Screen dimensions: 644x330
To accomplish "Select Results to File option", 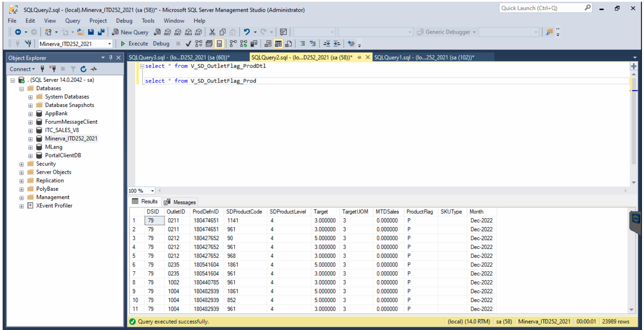I will pyautogui.click(x=289, y=43).
